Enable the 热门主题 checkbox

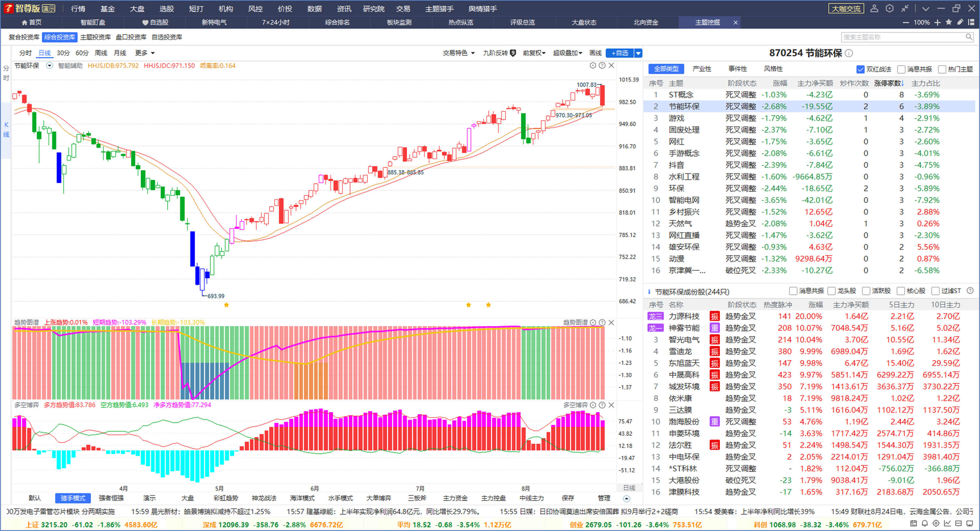(x=942, y=69)
